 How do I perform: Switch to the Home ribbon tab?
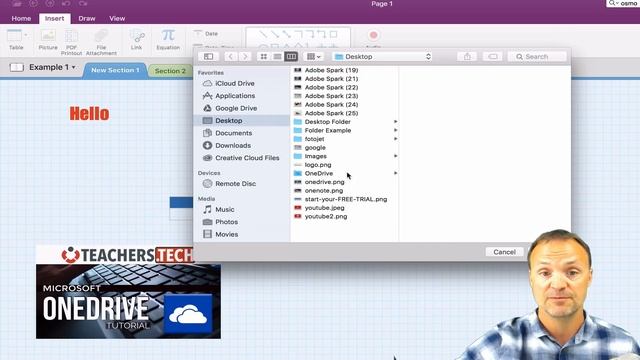coord(21,18)
